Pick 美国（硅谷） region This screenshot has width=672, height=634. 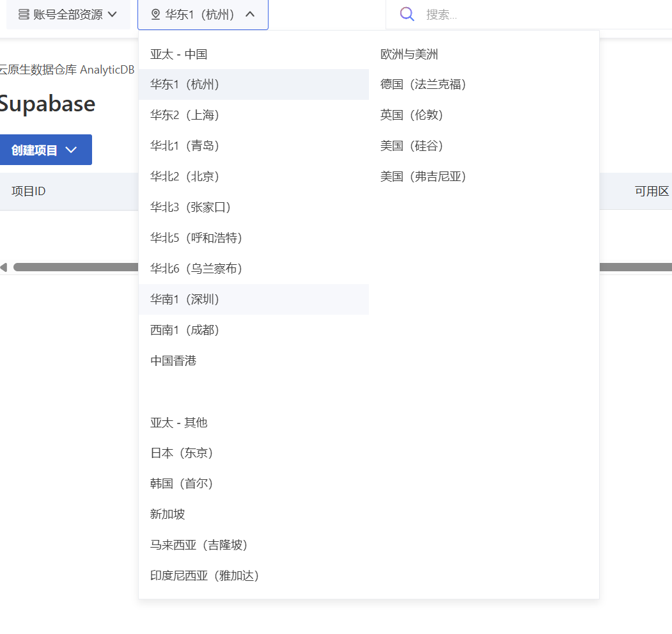tap(412, 146)
